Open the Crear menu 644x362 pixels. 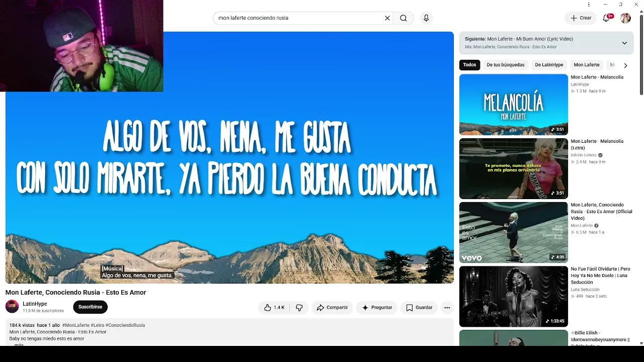tap(581, 18)
